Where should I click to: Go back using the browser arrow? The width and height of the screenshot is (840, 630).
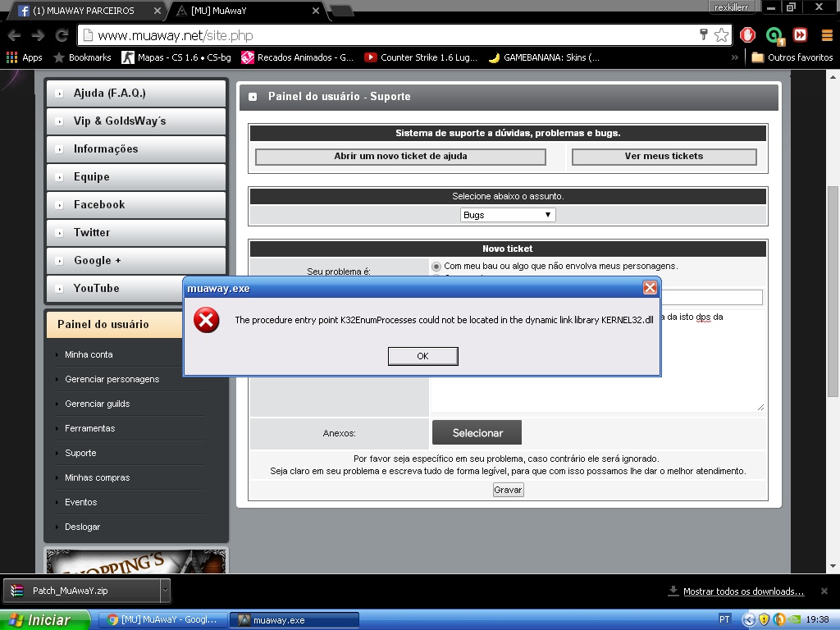14,35
